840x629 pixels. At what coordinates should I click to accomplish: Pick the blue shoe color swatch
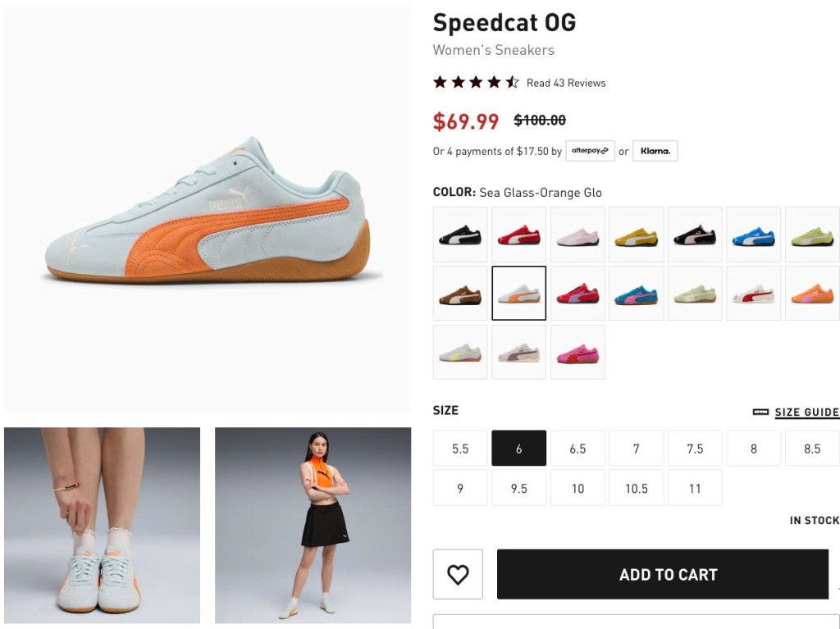(754, 235)
